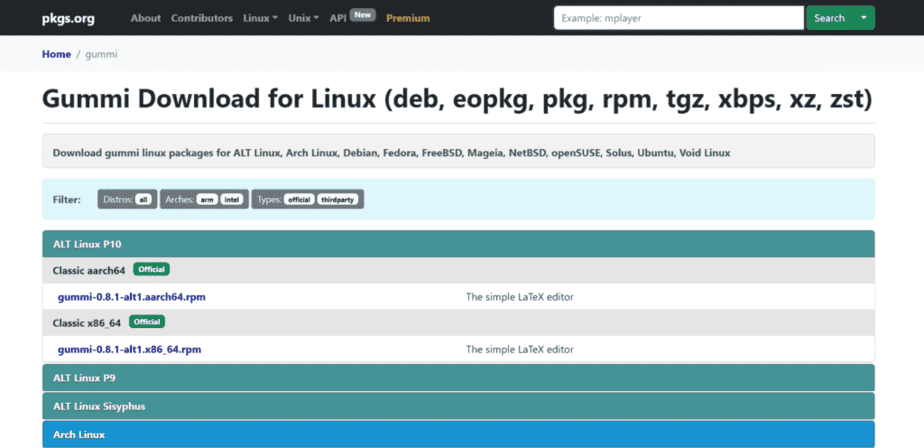The height and width of the screenshot is (448, 924).
Task: Toggle the 'official' type filter
Action: (299, 200)
